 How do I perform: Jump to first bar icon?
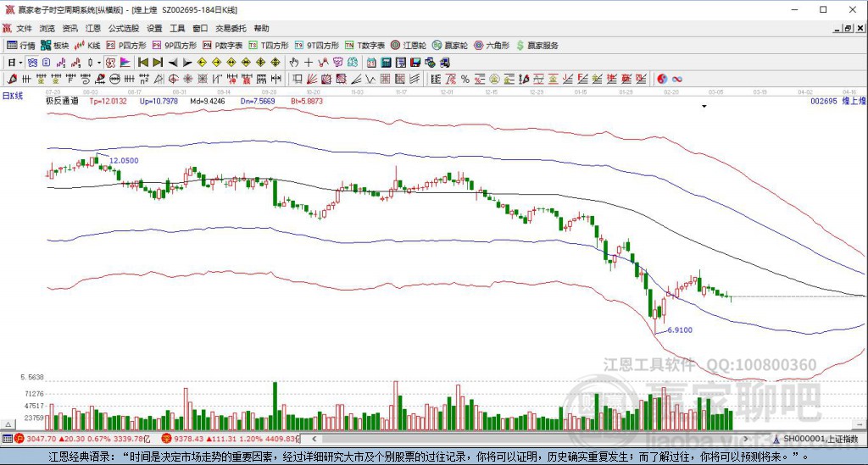[x=142, y=63]
